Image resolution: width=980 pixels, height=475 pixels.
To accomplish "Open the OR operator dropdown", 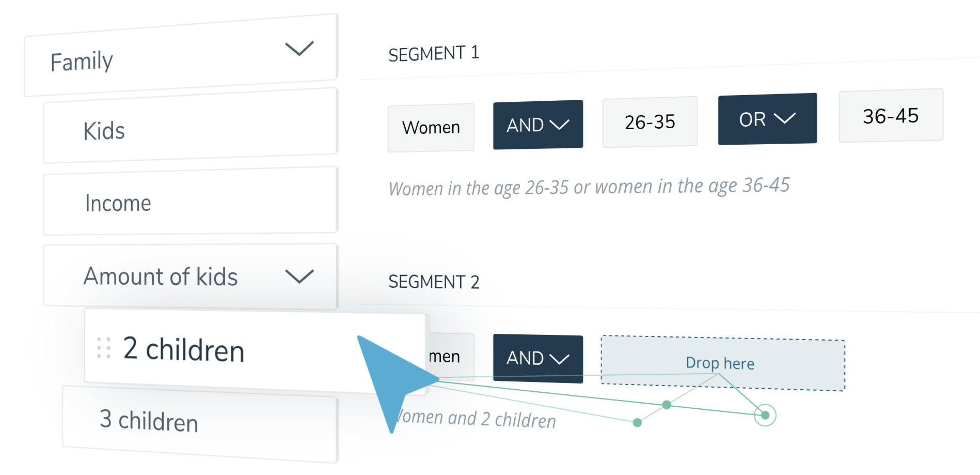I will pyautogui.click(x=767, y=119).
